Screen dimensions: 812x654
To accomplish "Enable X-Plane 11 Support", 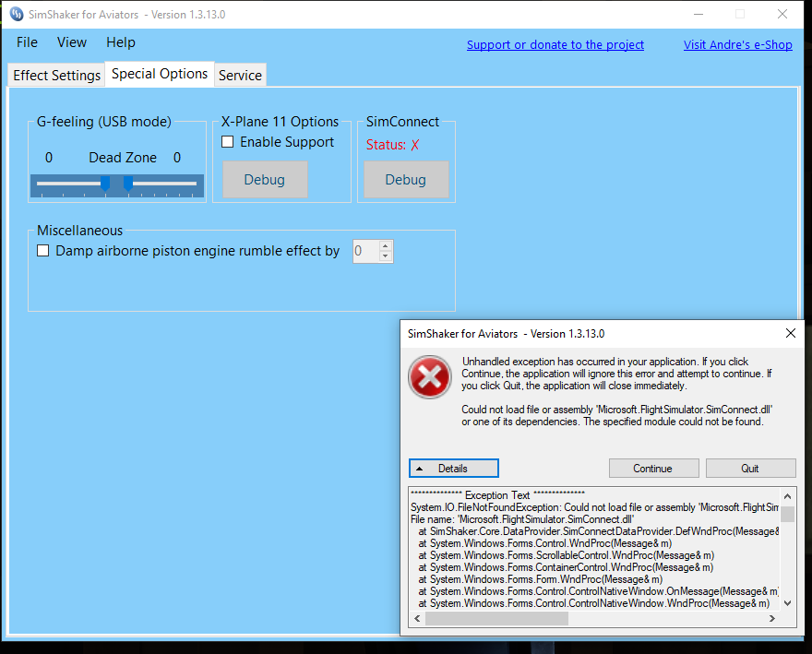I will (x=226, y=141).
